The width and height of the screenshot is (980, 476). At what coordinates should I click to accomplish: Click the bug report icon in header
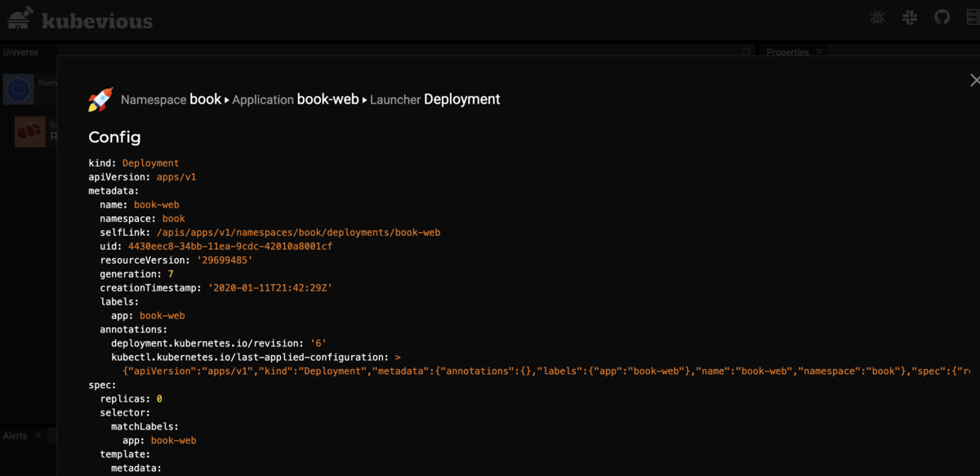coord(877,18)
